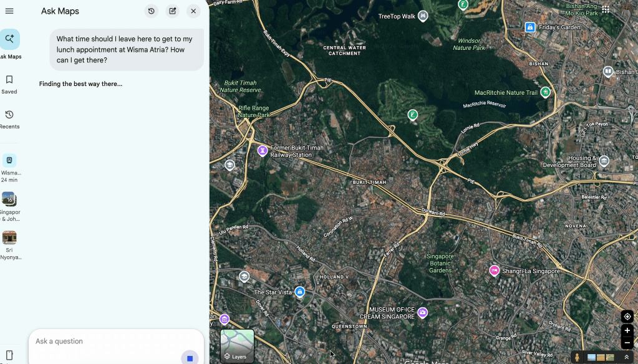Image resolution: width=638 pixels, height=364 pixels.
Task: Open Ask Maps chat history
Action: point(152,11)
